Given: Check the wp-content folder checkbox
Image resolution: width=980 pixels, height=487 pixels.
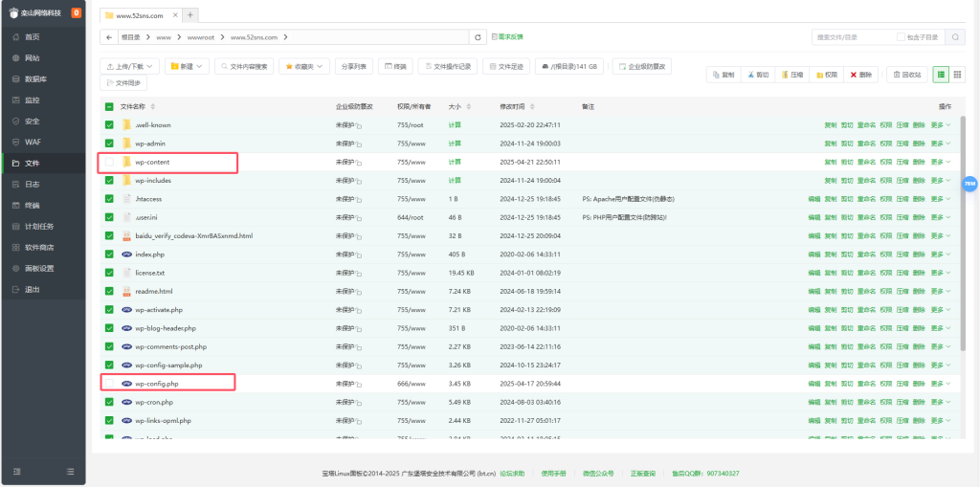Looking at the screenshot, I should pyautogui.click(x=109, y=162).
